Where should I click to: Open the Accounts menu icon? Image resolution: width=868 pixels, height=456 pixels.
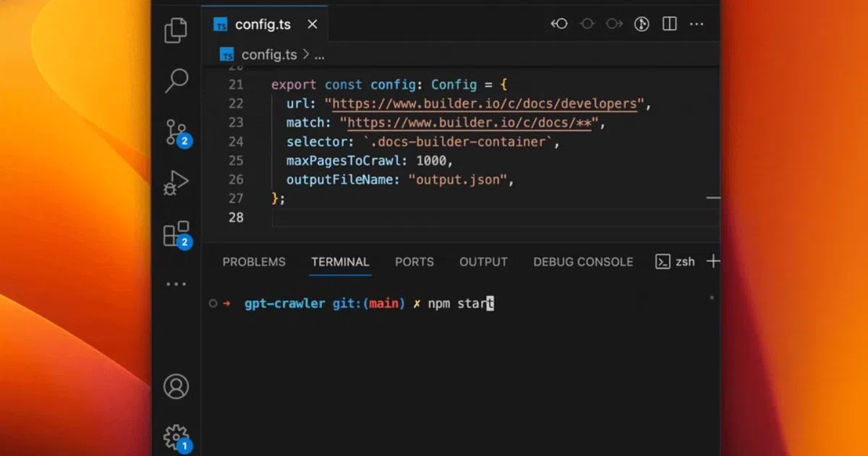pos(176,387)
